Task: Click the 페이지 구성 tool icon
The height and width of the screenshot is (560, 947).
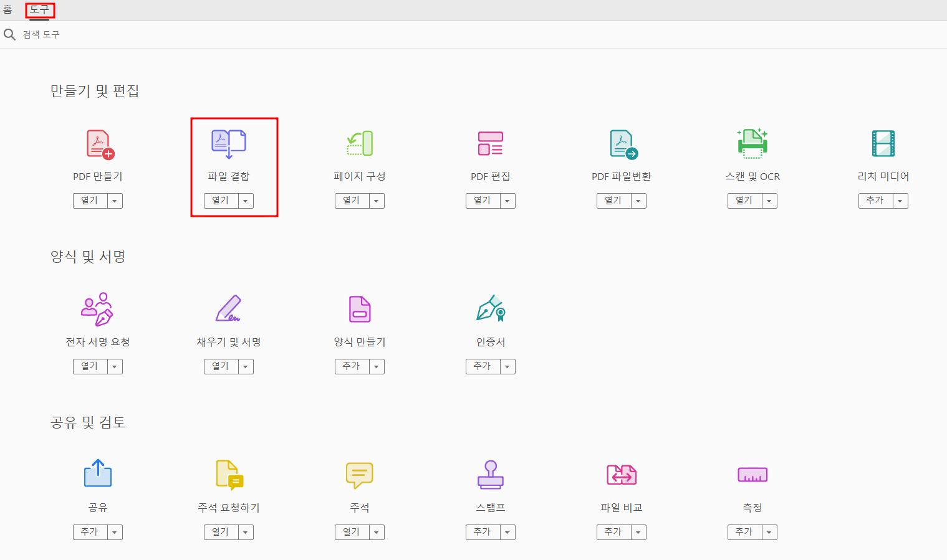Action: pos(359,143)
